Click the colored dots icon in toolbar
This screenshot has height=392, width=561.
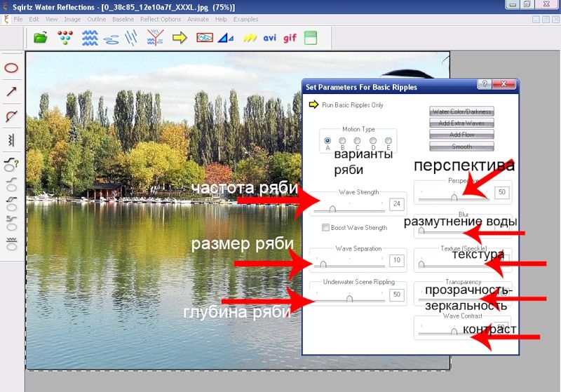(65, 37)
